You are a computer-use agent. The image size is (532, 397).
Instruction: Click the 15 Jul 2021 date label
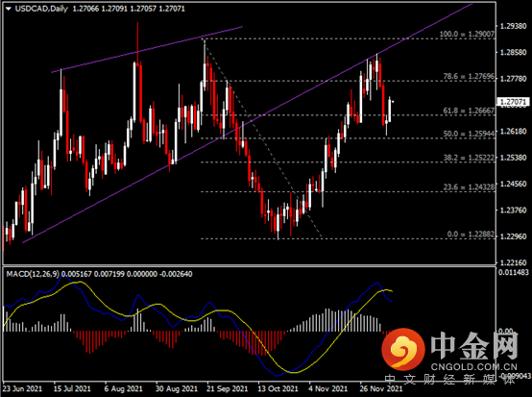point(72,388)
